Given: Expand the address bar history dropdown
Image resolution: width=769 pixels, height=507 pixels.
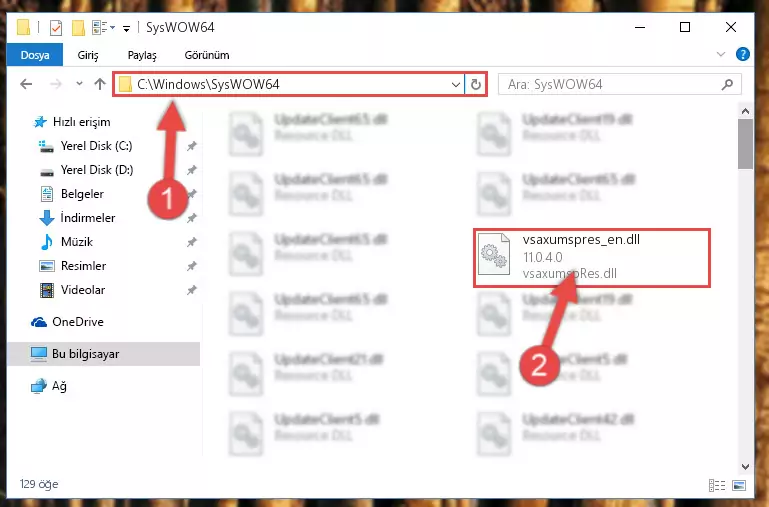Looking at the screenshot, I should (x=456, y=84).
